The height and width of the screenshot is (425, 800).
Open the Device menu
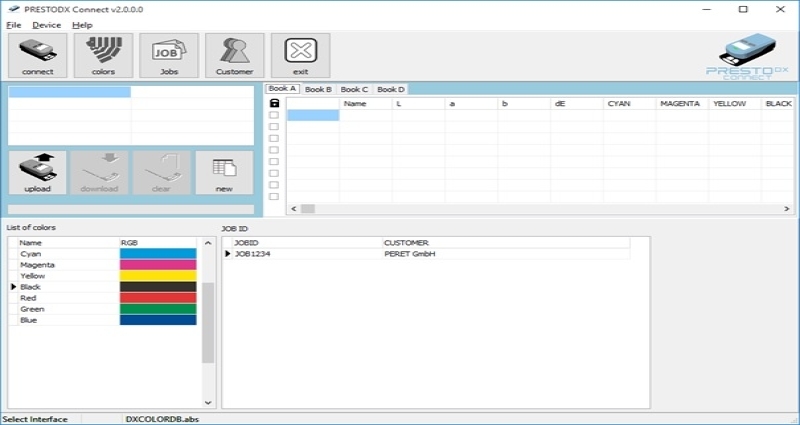click(x=46, y=25)
